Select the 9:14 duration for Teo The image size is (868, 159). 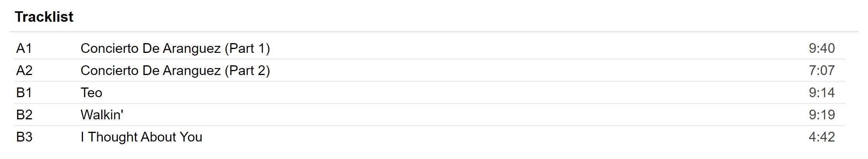(x=821, y=93)
